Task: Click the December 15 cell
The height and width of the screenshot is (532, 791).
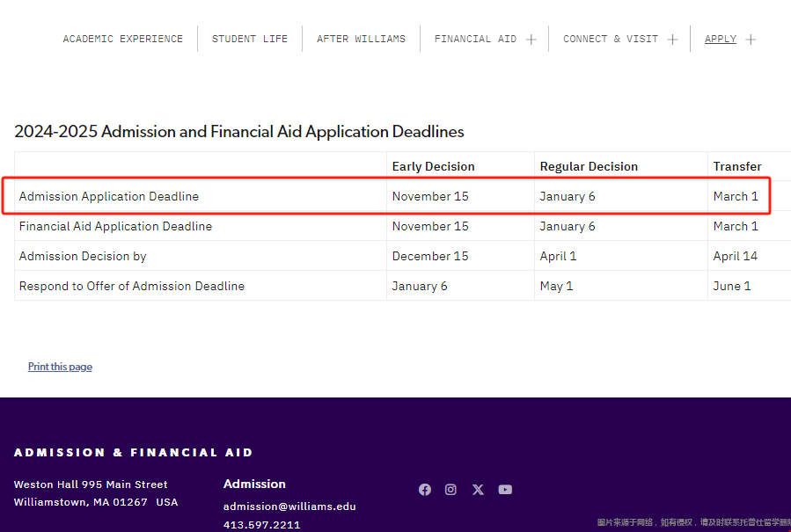Action: (430, 256)
